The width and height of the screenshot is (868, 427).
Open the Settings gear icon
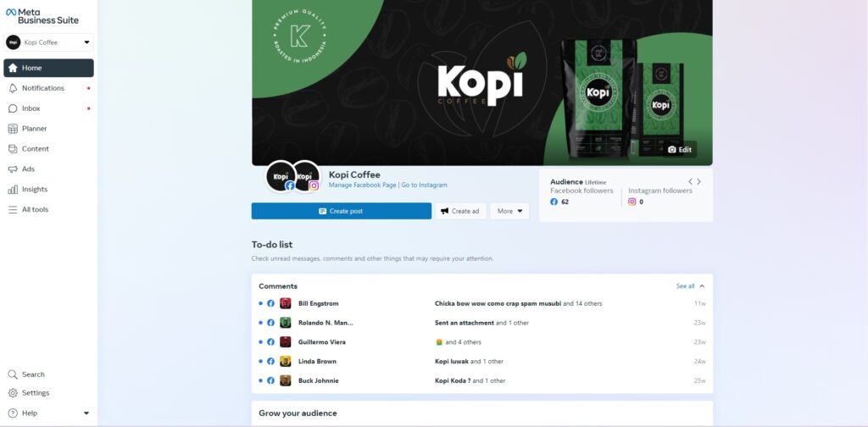[x=13, y=393]
